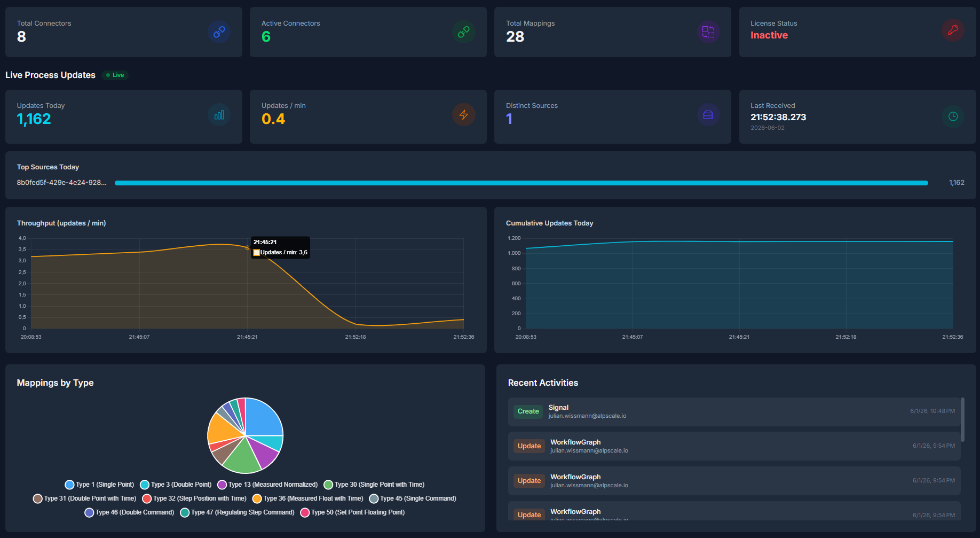This screenshot has width=980, height=538.
Task: Click the Total Mappings value 28
Action: 515,36
